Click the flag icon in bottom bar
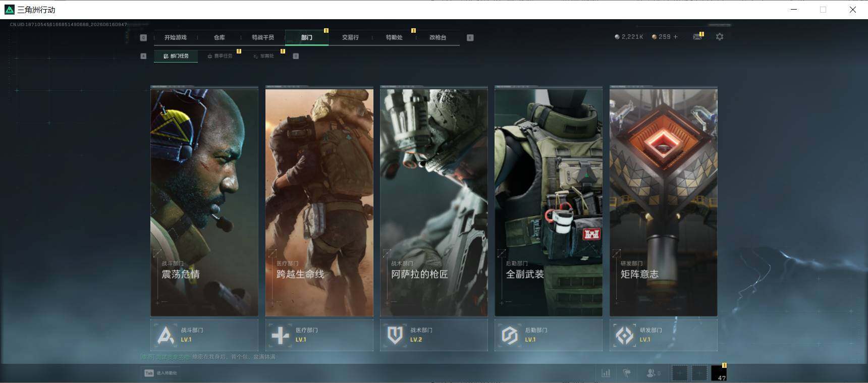 pos(627,373)
